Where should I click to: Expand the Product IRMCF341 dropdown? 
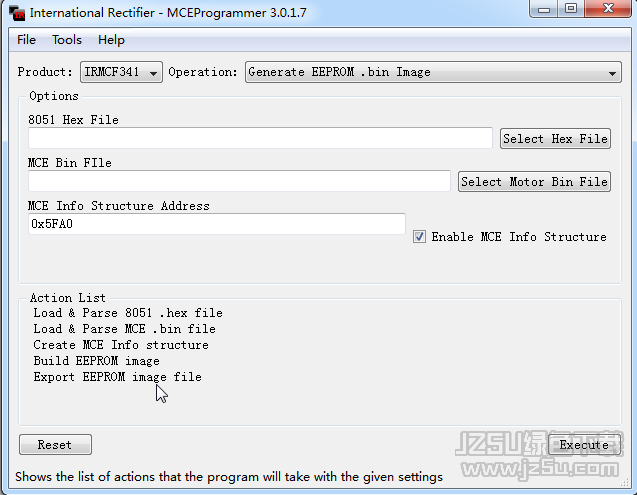(x=121, y=72)
